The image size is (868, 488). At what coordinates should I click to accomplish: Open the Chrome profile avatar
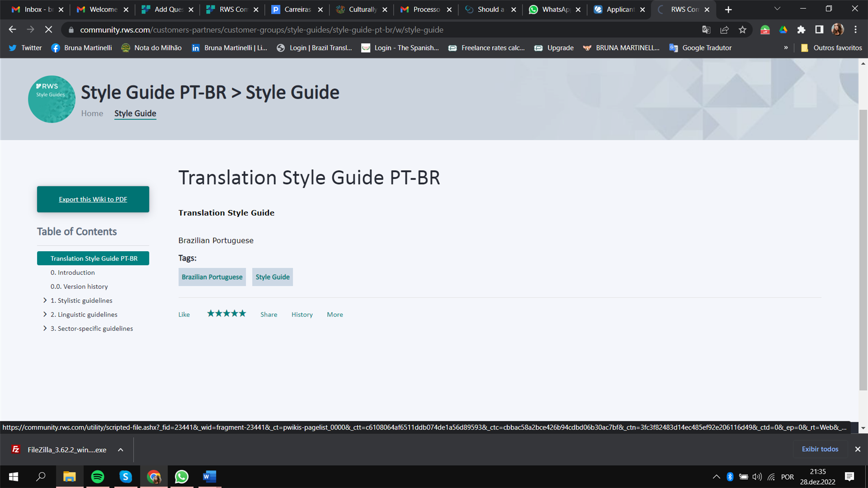pyautogui.click(x=838, y=29)
